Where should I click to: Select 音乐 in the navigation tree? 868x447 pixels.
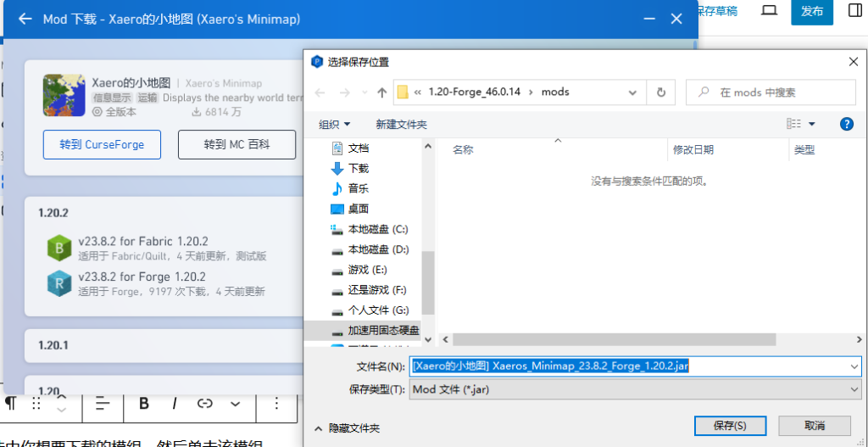pyautogui.click(x=359, y=188)
